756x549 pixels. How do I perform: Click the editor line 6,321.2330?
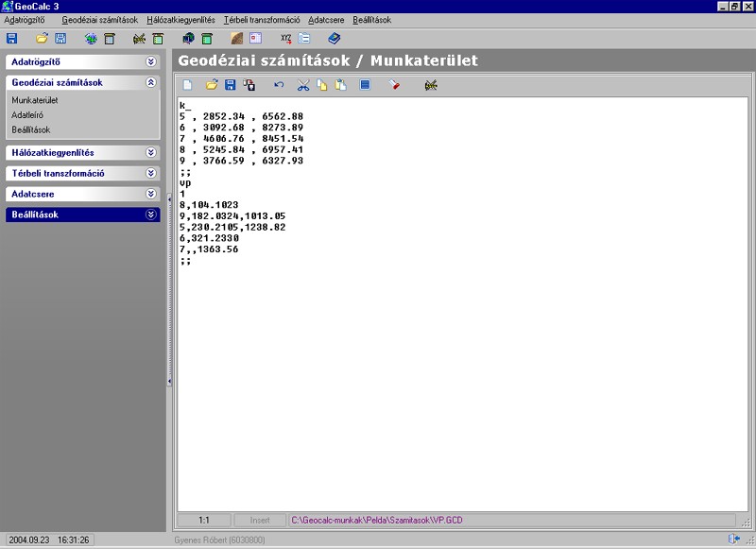tap(209, 238)
